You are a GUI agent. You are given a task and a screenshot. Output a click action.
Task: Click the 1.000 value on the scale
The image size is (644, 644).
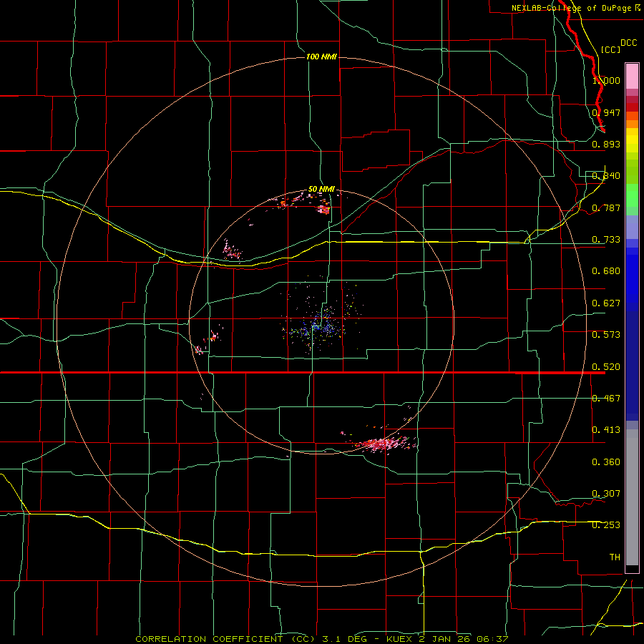[x=606, y=80]
